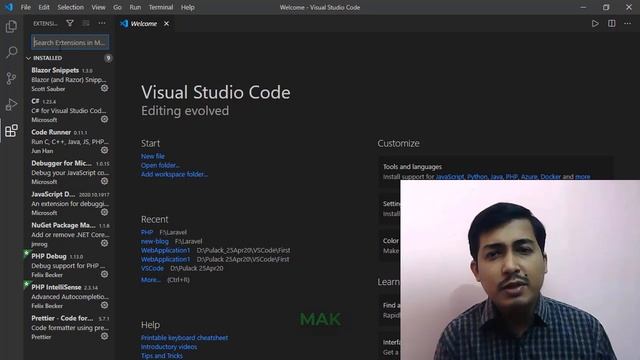Open the Edit menu
Image resolution: width=640 pixels, height=360 pixels.
tap(44, 7)
